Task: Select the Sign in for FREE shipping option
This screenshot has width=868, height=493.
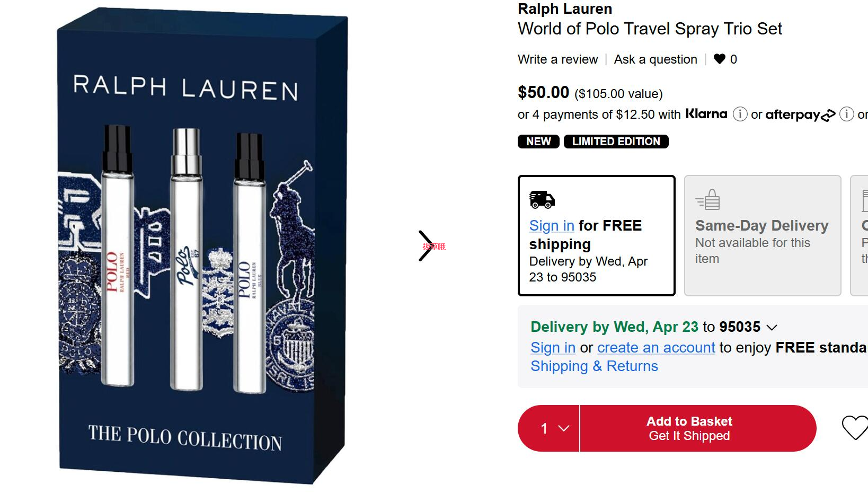Action: 597,235
